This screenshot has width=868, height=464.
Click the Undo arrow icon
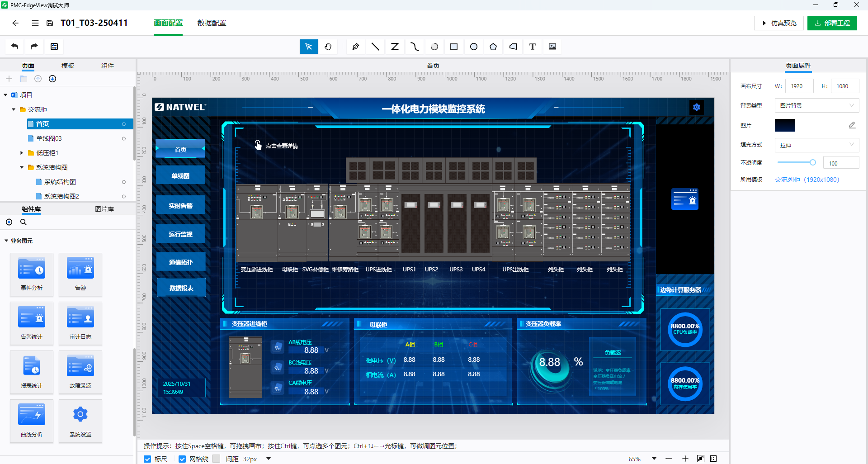[x=14, y=47]
